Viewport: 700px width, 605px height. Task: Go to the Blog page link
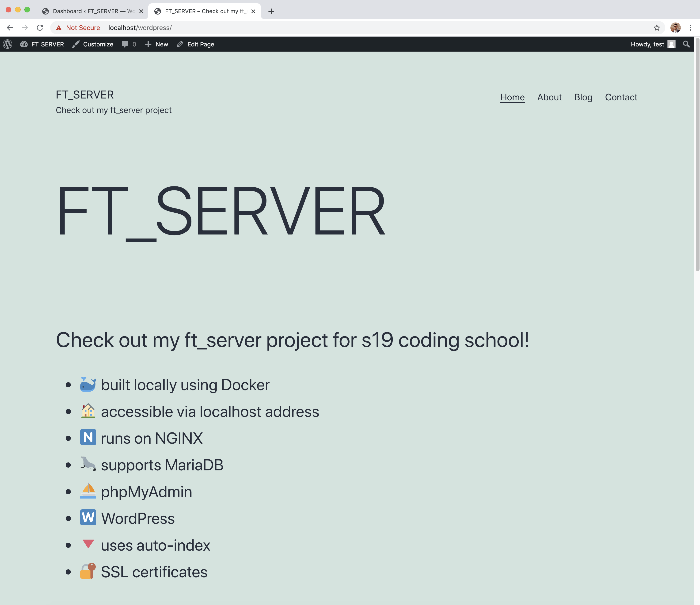click(583, 97)
